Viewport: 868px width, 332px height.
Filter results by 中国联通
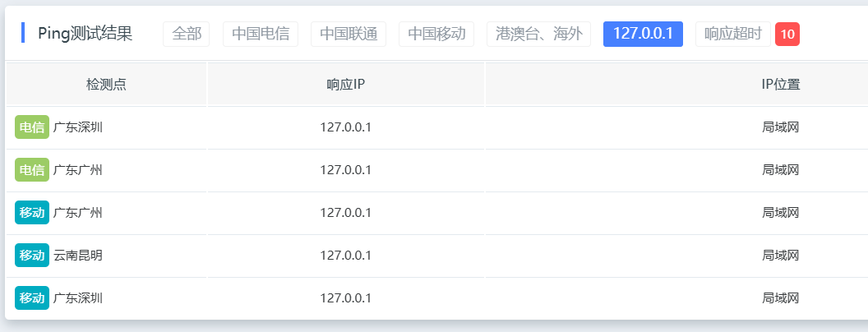tap(349, 35)
